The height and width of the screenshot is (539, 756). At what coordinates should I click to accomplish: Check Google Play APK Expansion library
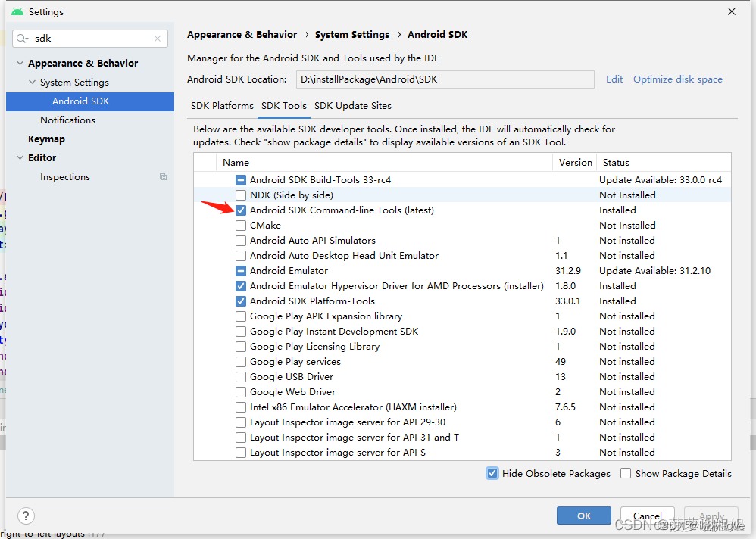(241, 316)
